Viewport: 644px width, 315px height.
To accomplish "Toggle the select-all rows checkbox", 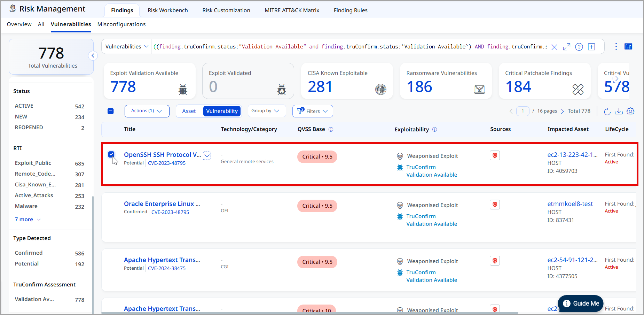I will click(x=111, y=111).
